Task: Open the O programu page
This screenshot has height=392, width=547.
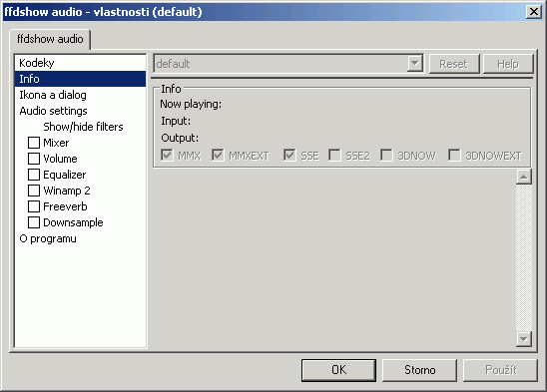Action: 80,238
